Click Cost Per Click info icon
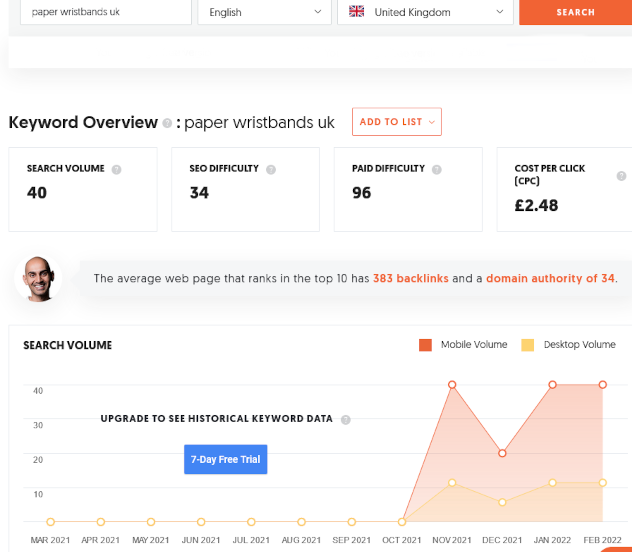Screen dimensions: 632x552 [620, 174]
